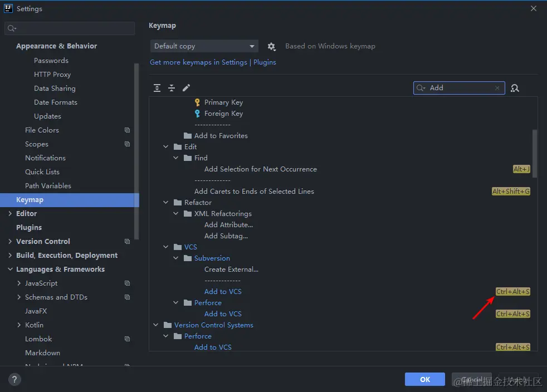The height and width of the screenshot is (392, 547).
Task: Select Add to VCS under Subversion
Action: click(223, 292)
